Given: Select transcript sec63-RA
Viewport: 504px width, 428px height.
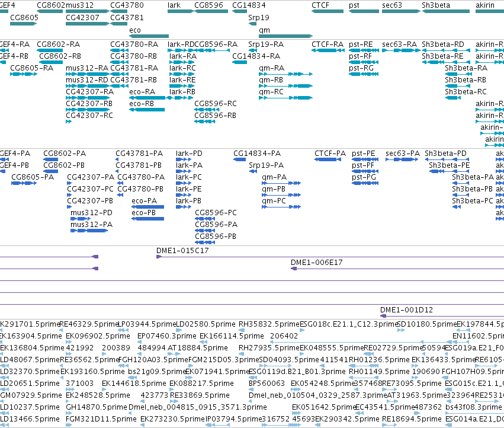Looking at the screenshot, I should tap(401, 50).
